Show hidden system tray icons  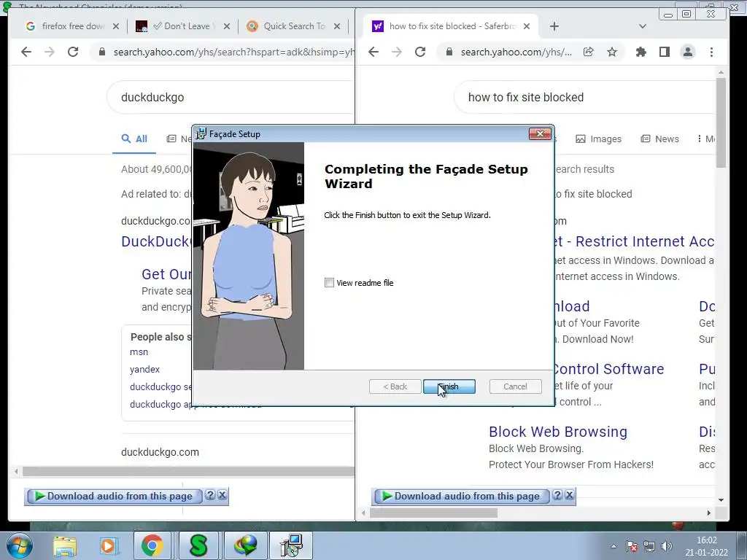click(x=614, y=547)
